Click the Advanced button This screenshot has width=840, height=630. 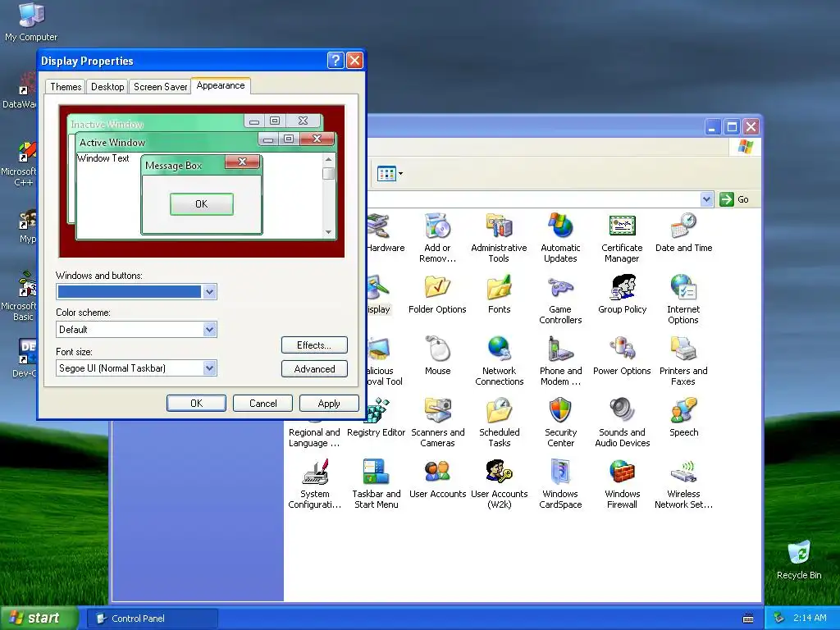click(x=314, y=368)
